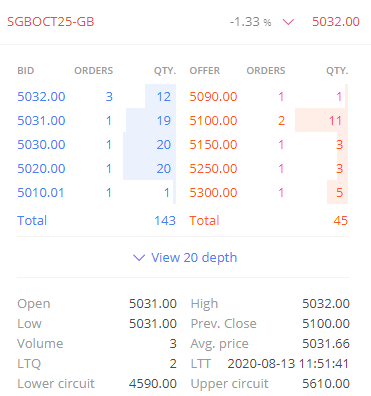Pick the offer price 5250.00

click(x=213, y=169)
